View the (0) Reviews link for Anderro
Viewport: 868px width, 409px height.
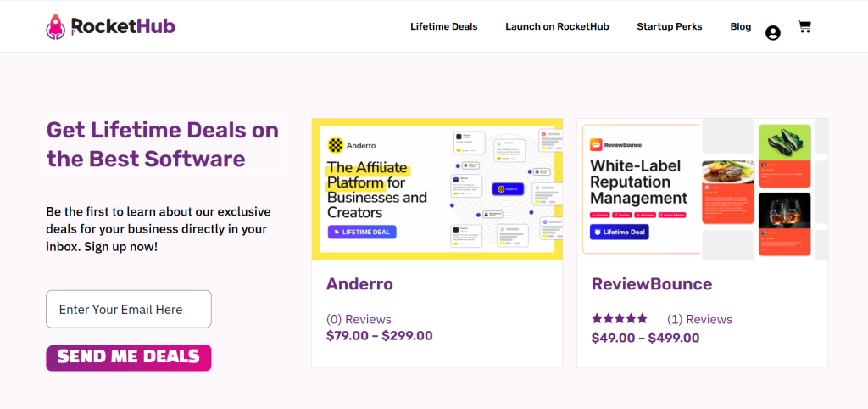[x=359, y=319]
